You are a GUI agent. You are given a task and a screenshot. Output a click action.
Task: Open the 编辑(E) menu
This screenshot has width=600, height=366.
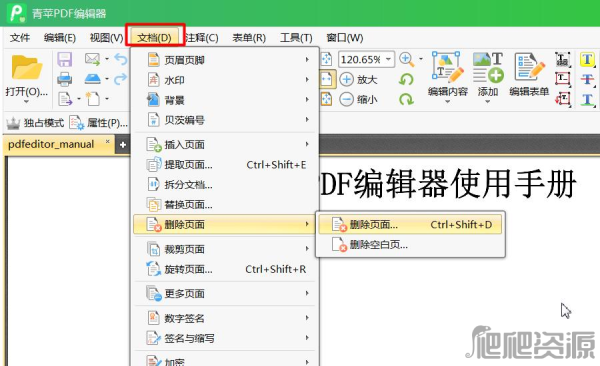click(x=60, y=38)
